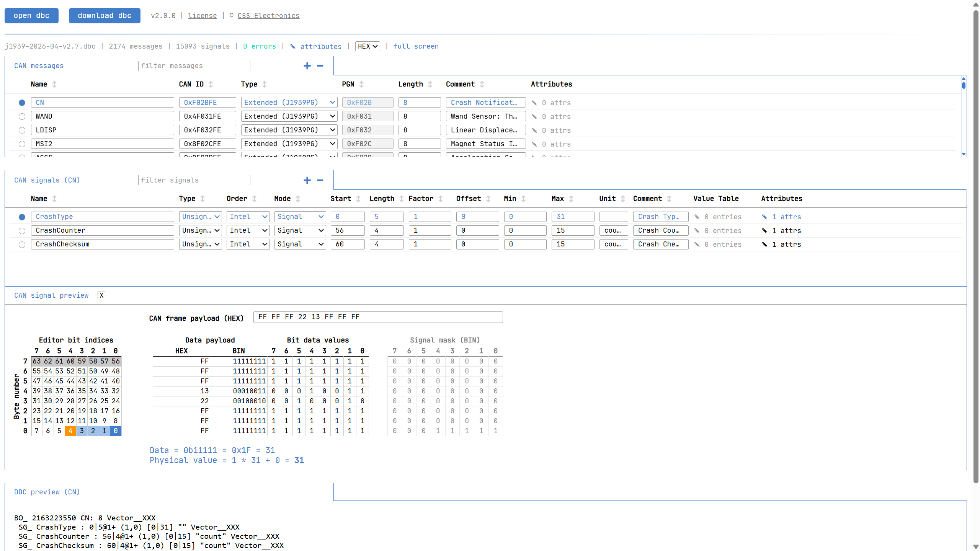This screenshot has width=980, height=551.
Task: Click the filter signals field
Action: click(194, 180)
